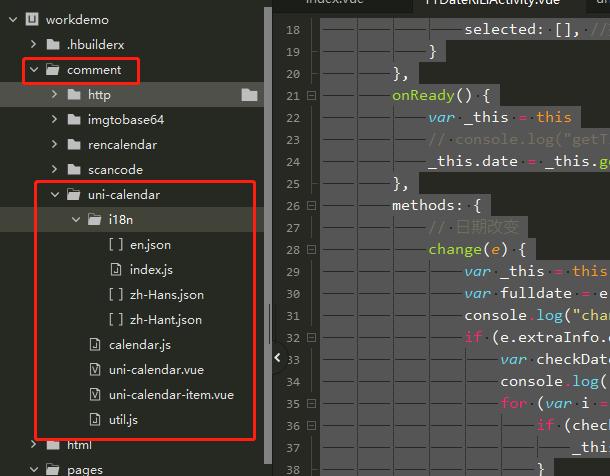This screenshot has height=476, width=610.
Task: Fold the methods block at line 26
Action: (312, 205)
